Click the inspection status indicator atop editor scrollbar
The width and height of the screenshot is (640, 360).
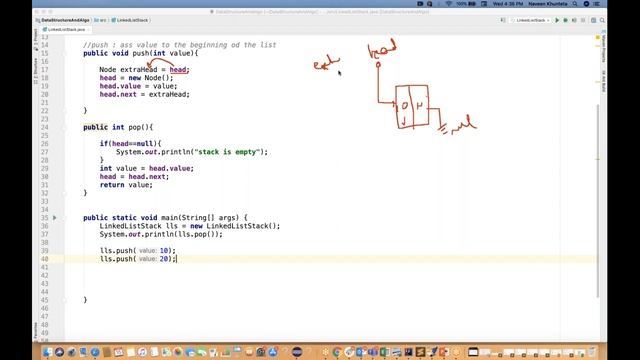click(x=598, y=37)
